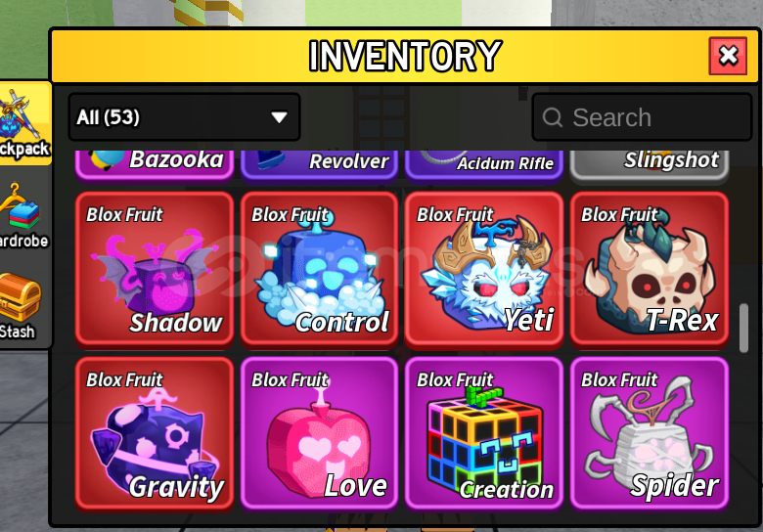Choose the Love Blox Fruit
Image resolution: width=763 pixels, height=532 pixels.
[x=319, y=434]
